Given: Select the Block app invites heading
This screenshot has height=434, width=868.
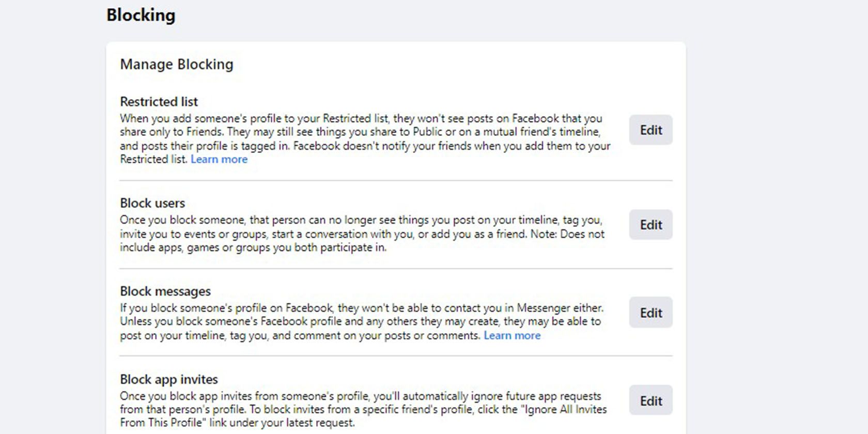Looking at the screenshot, I should (169, 379).
